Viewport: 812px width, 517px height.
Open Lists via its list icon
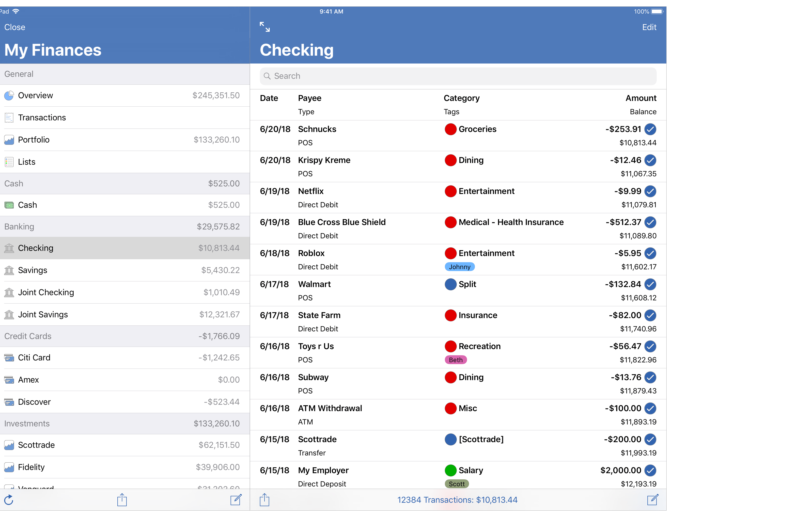(x=9, y=162)
